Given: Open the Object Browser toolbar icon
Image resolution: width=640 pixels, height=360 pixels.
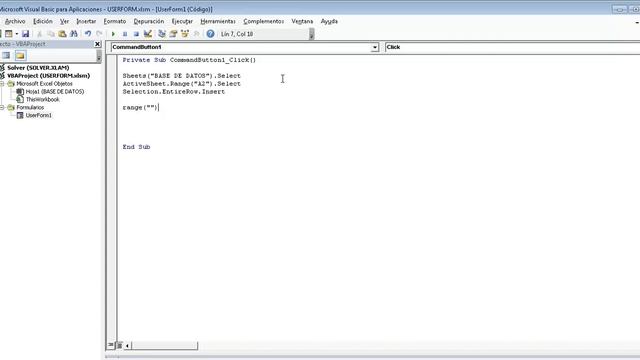Looking at the screenshot, I should coord(185,34).
